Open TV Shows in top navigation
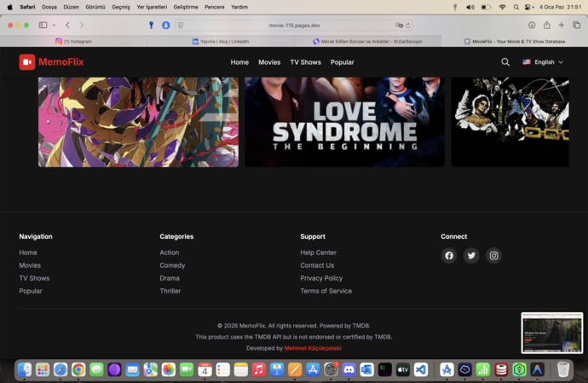The width and height of the screenshot is (588, 383). pos(305,62)
